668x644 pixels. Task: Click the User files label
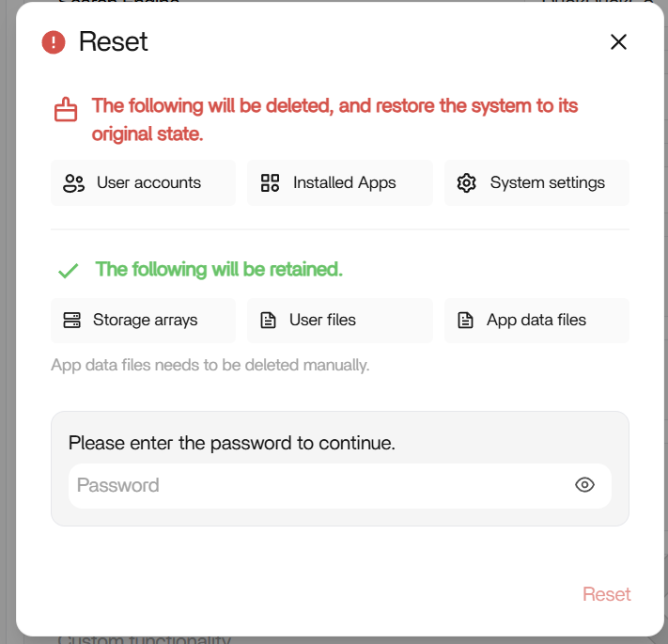(322, 321)
